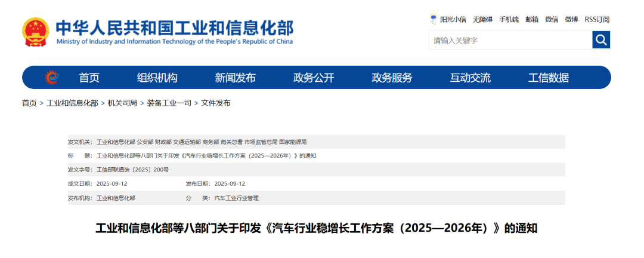Click the 工业和信息化部 breadcrumb link
Viewport: 644px width, 258px height.
72,103
